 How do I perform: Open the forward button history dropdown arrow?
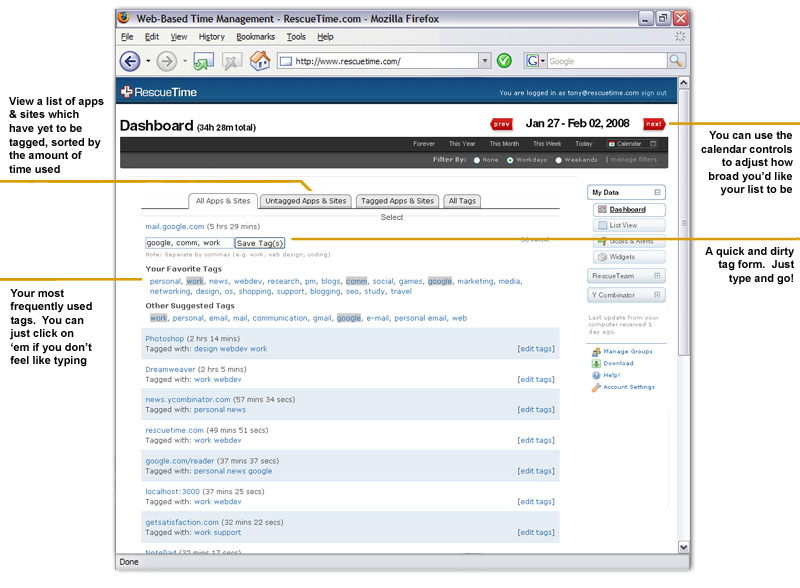coord(185,61)
